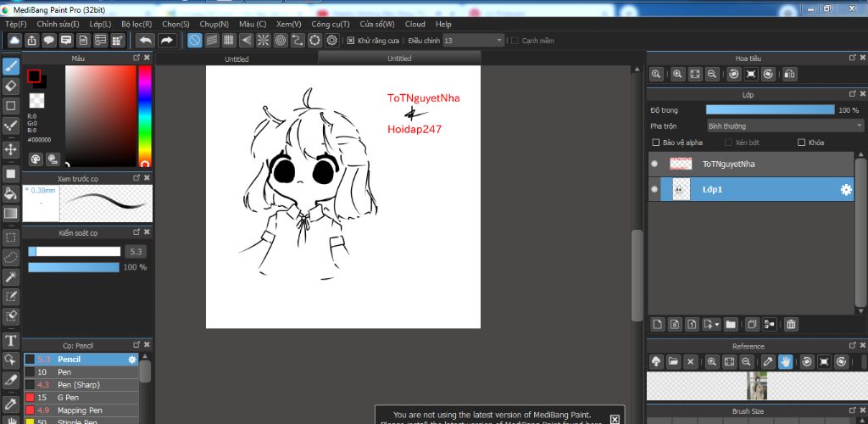This screenshot has height=424, width=868.
Task: Adjust the Độ trong opacity slider
Action: click(770, 110)
